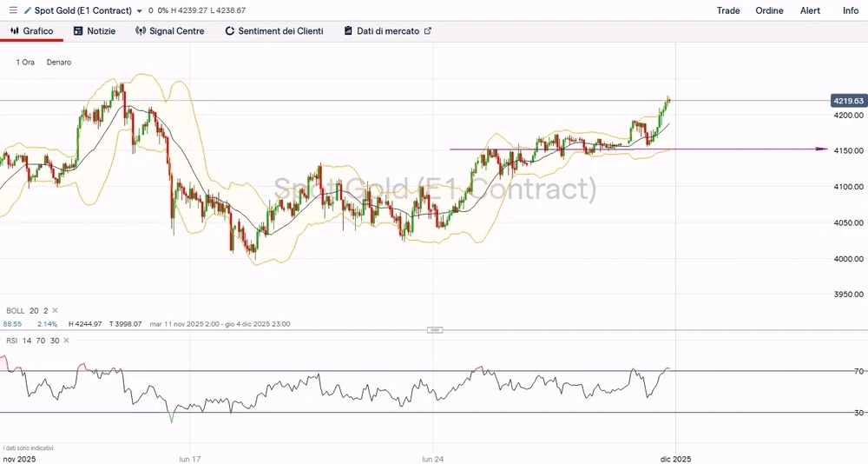Viewport: 868px width, 464px height.
Task: Open the Alert option
Action: pos(810,10)
